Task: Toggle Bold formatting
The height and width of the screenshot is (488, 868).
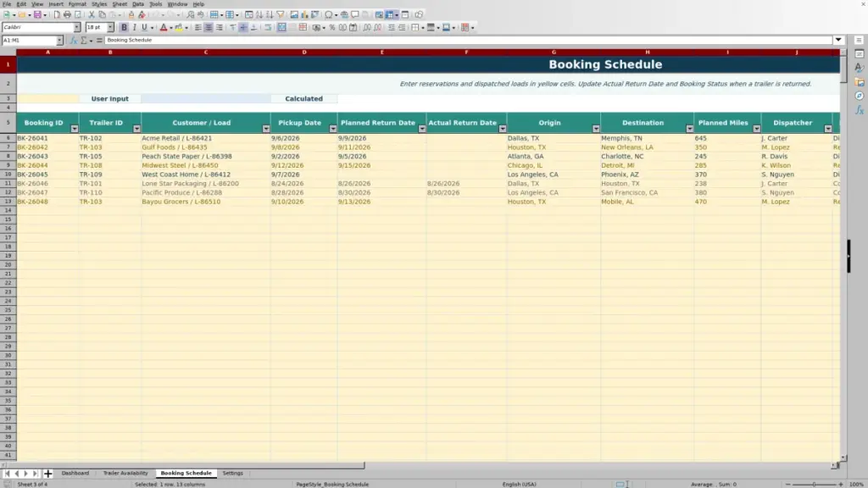Action: (124, 27)
